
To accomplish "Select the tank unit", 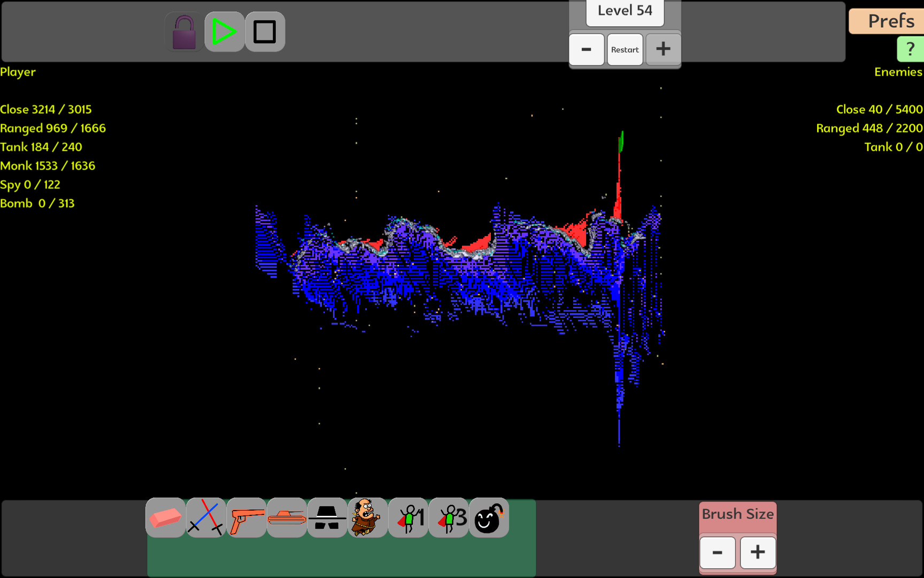I will [x=287, y=518].
